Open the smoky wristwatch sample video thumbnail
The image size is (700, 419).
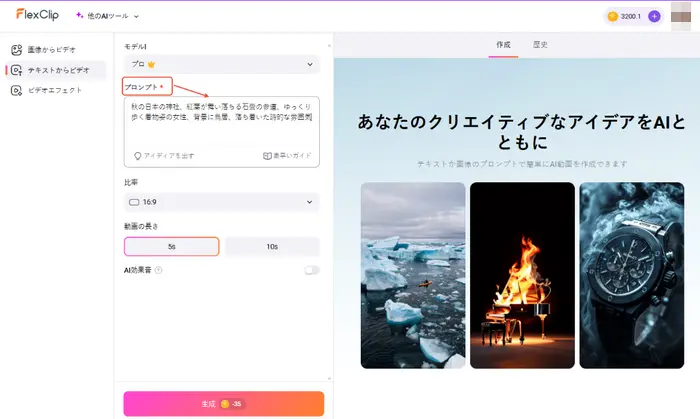(x=632, y=275)
